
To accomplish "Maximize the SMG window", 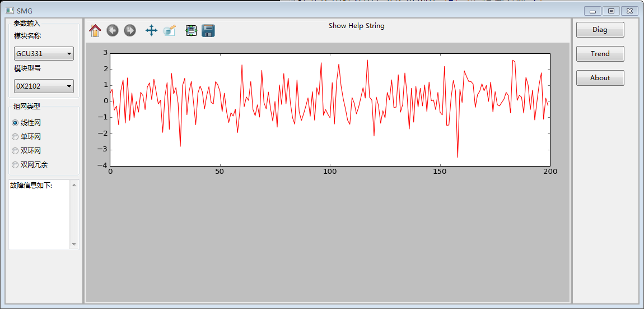I will (611, 11).
